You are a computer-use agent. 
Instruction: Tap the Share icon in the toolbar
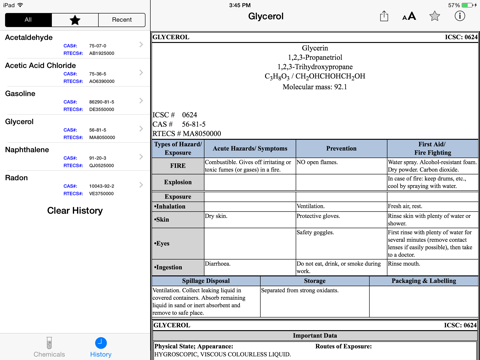[384, 16]
